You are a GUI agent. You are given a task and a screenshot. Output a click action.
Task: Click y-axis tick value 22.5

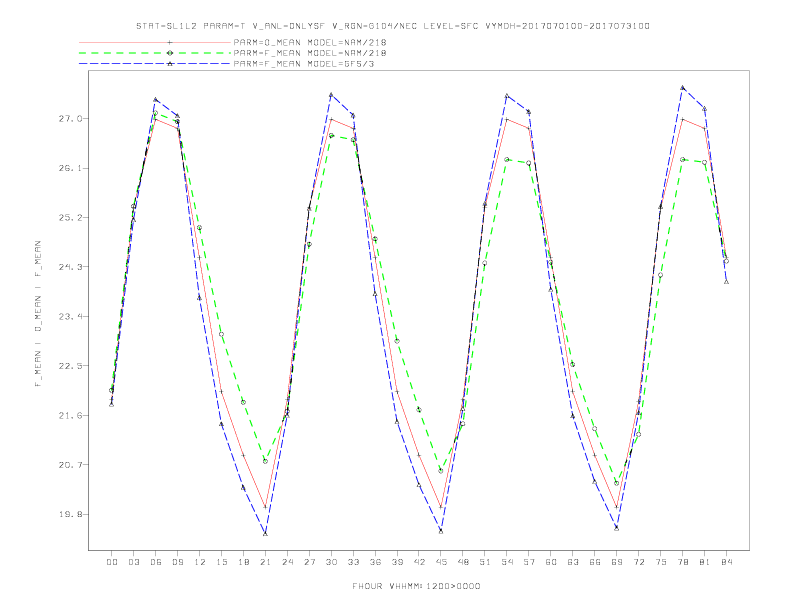tap(70, 366)
